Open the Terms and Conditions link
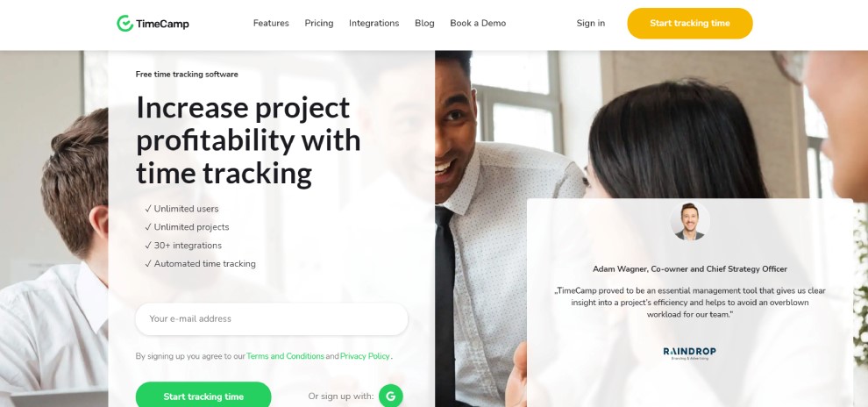This screenshot has height=407, width=868. click(285, 356)
